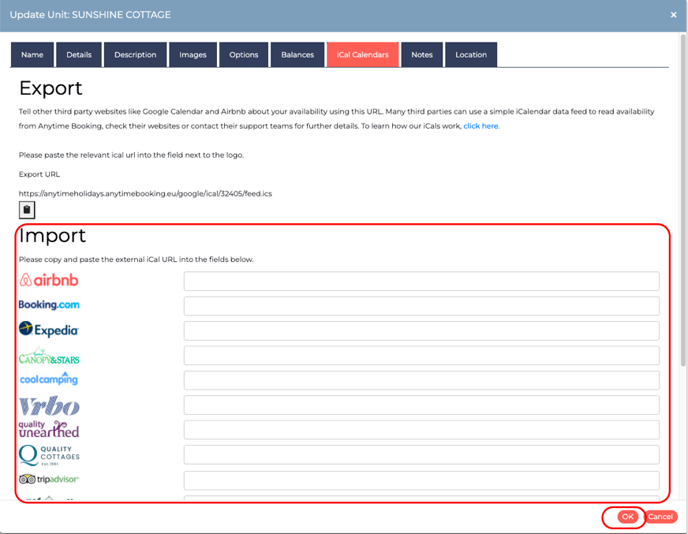Open the Name tab
688x534 pixels.
coord(32,55)
